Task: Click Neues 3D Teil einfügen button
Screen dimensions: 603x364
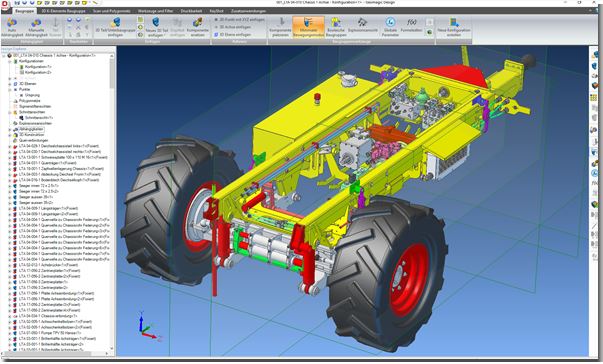Action: click(x=157, y=27)
